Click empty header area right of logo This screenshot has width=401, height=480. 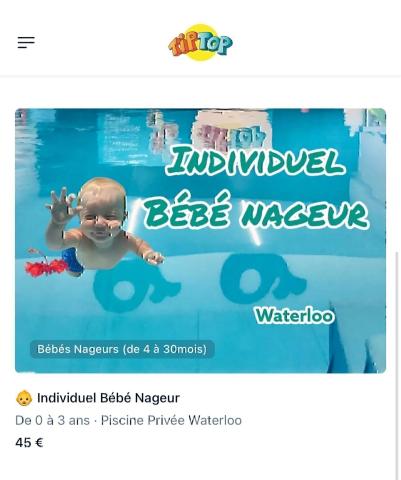point(317,42)
